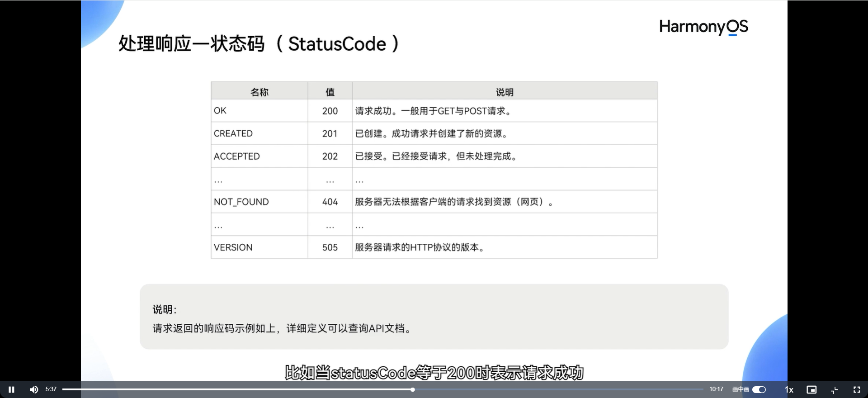Click the total duration 10:17
The height and width of the screenshot is (398, 868).
tap(716, 389)
